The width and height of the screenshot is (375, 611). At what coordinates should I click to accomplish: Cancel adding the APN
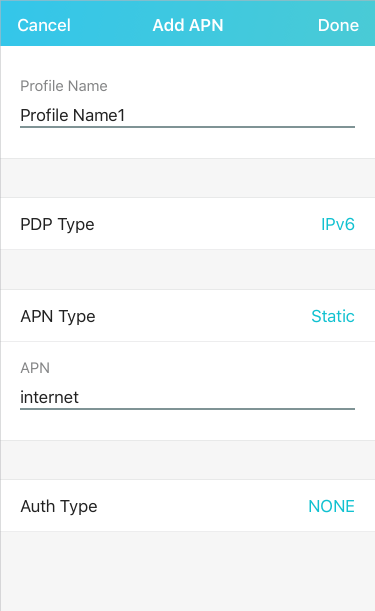point(44,25)
